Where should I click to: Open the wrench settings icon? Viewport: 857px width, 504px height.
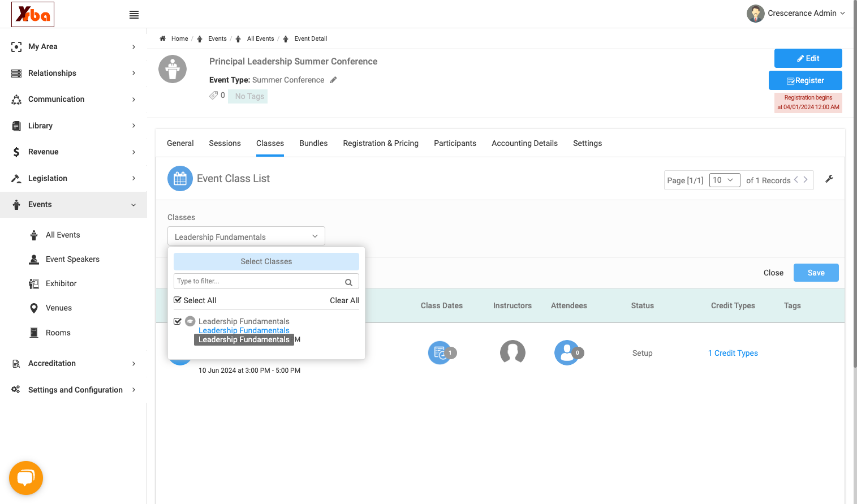(x=829, y=179)
